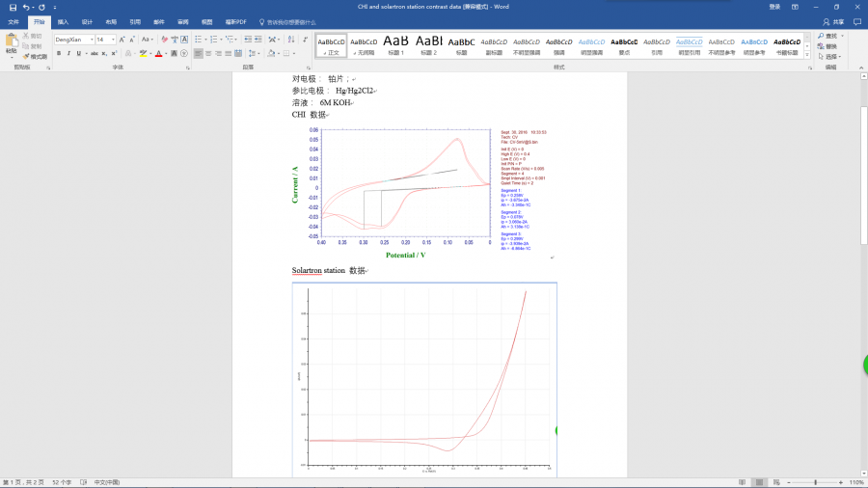Click the character border icon
This screenshot has width=868, height=488.
184,40
